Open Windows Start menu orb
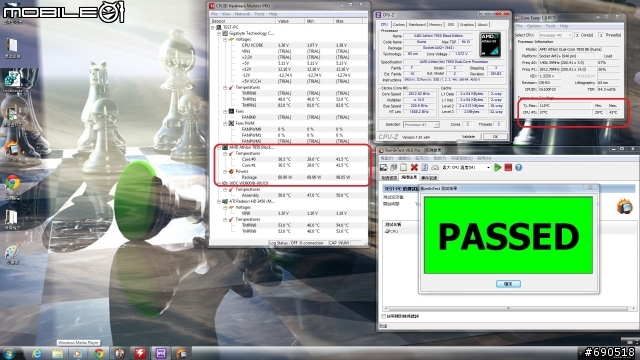 click(9, 353)
